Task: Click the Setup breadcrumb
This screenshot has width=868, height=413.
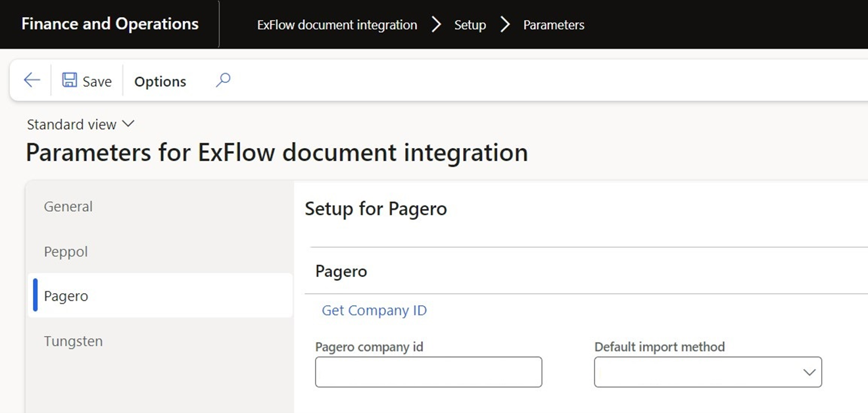Action: tap(470, 25)
